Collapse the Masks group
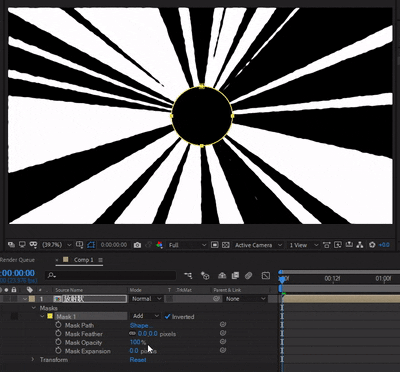This screenshot has width=400, height=372. 33,308
